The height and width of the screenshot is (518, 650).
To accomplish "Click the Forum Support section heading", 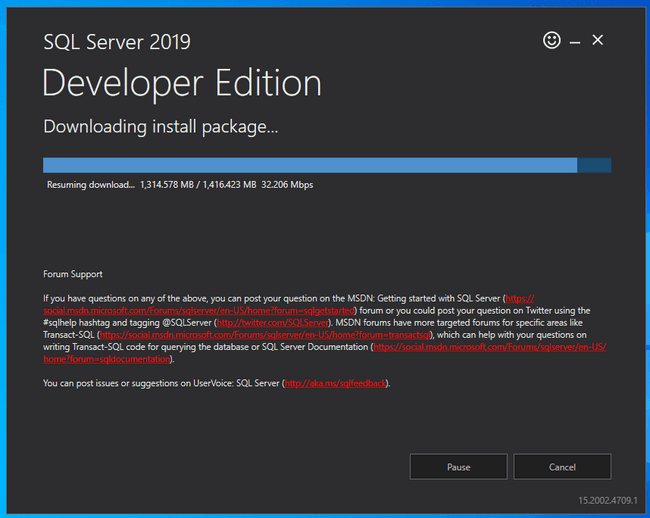I will tap(73, 274).
